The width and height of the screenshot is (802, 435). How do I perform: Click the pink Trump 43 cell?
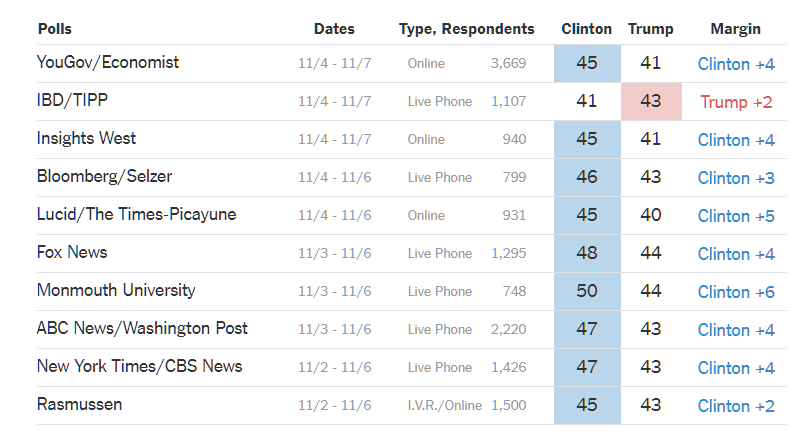[x=651, y=101]
